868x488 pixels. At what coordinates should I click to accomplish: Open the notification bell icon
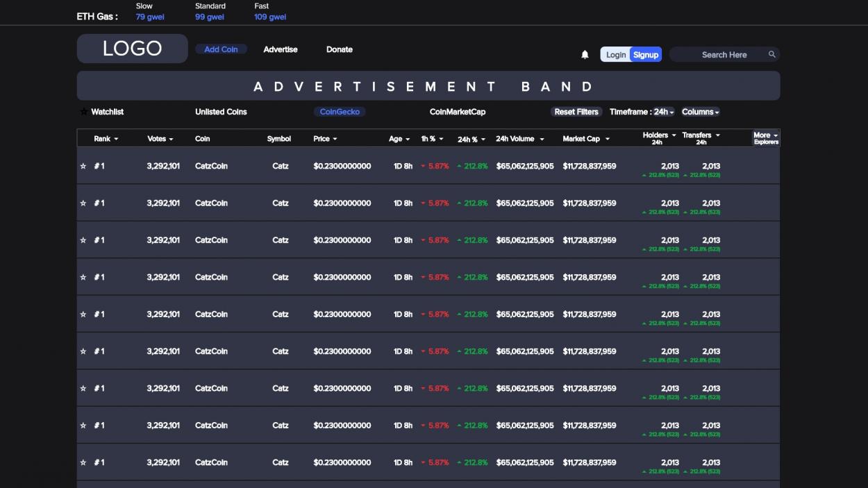tap(585, 55)
